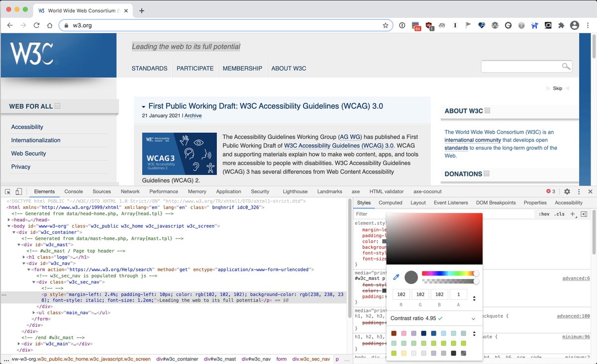Image resolution: width=597 pixels, height=364 pixels.
Task: Collapse the body element in the DOM tree
Action: (x=9, y=226)
